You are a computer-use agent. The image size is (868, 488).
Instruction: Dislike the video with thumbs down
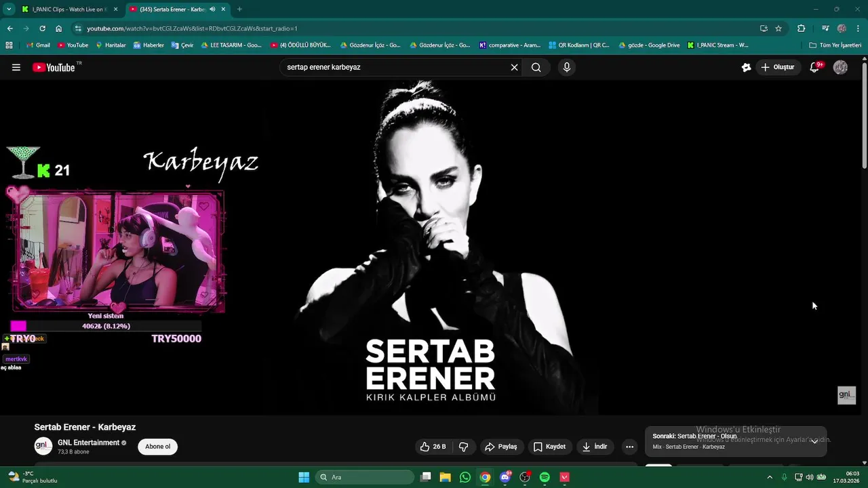pos(464,447)
